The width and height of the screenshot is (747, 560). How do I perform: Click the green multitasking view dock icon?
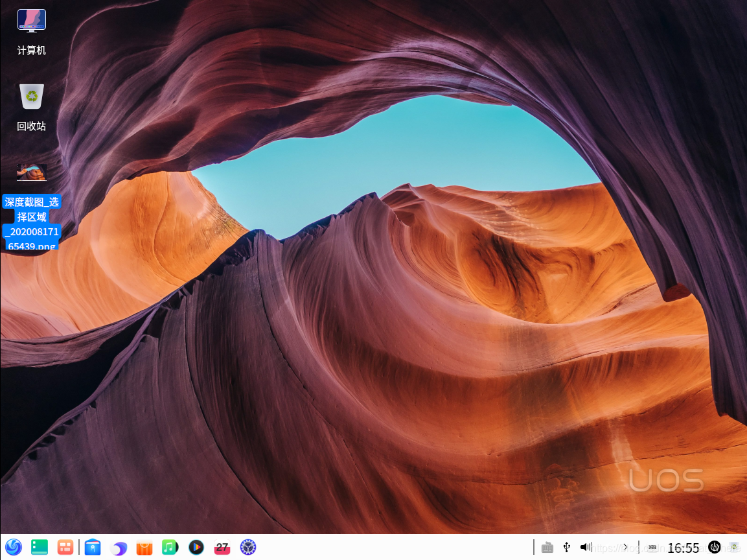40,547
